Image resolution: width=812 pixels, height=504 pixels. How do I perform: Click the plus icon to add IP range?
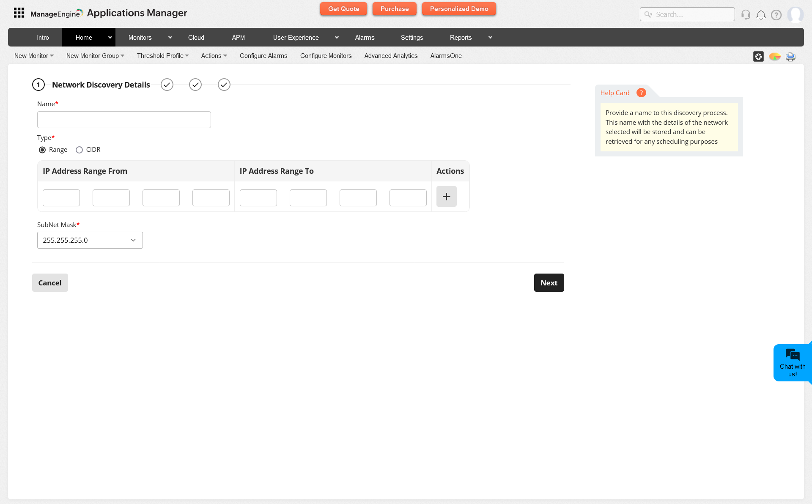point(446,197)
